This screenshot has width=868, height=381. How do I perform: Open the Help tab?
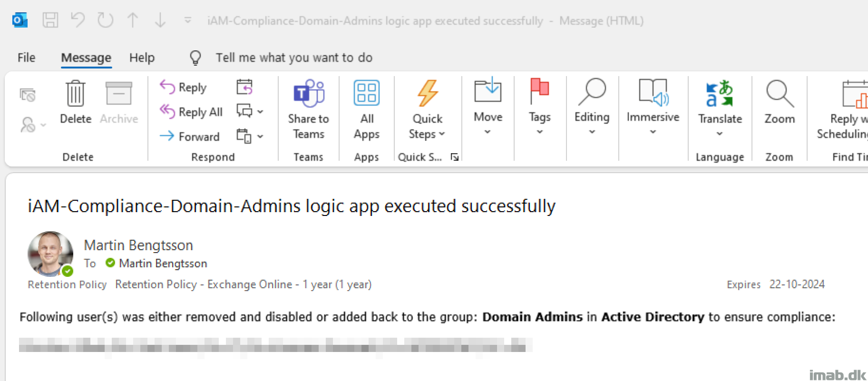click(x=142, y=58)
